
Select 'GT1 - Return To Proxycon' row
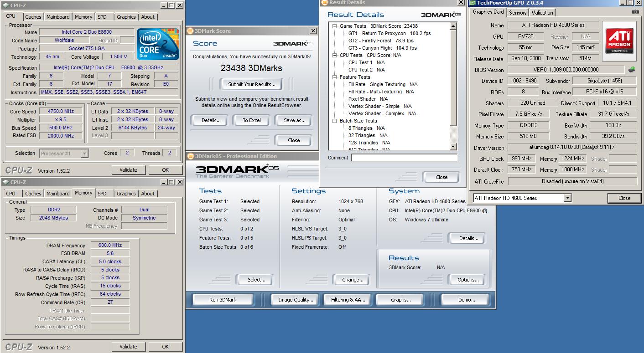390,33
